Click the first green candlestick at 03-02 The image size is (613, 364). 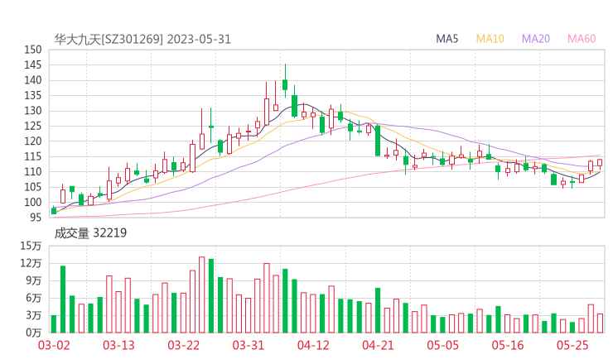(x=54, y=210)
